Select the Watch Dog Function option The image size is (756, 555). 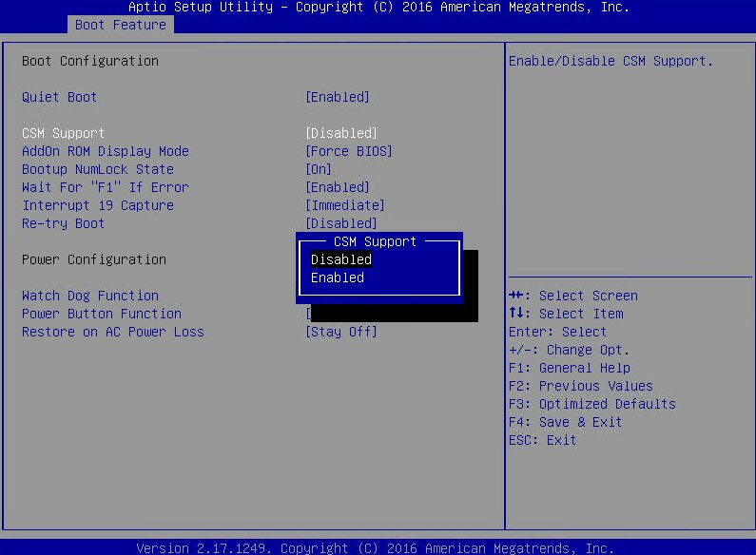90,296
